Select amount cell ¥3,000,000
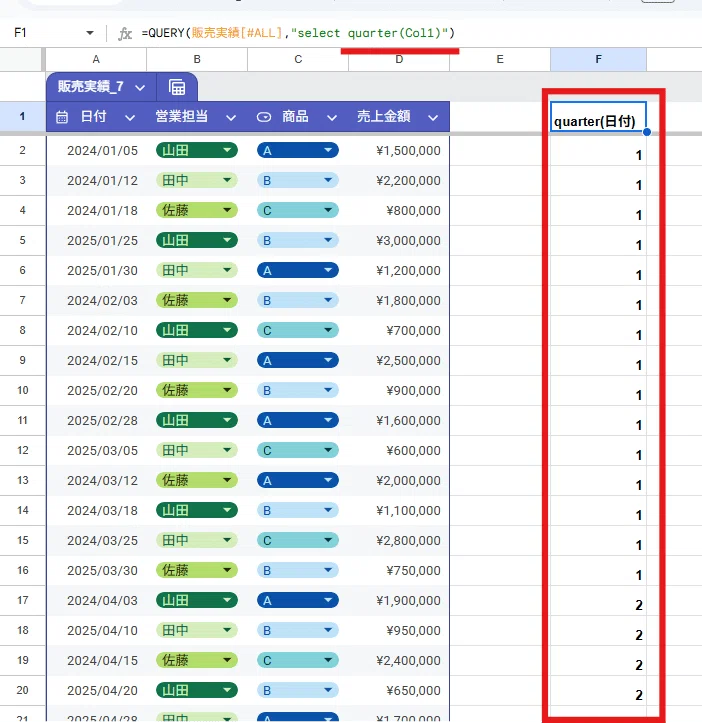Screen dimensions: 702x723 399,240
